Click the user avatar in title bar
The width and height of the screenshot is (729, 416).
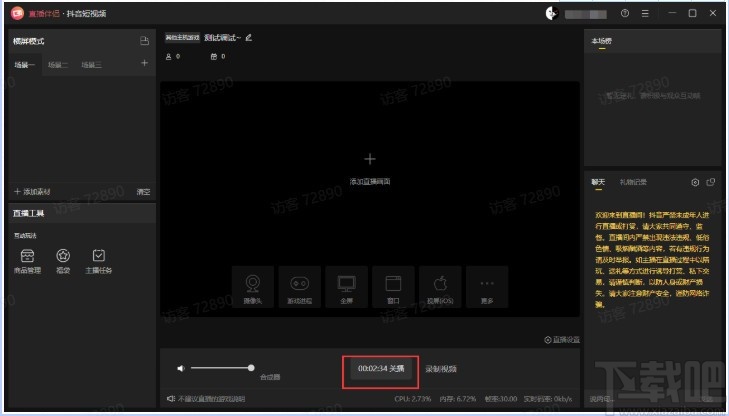[552, 13]
